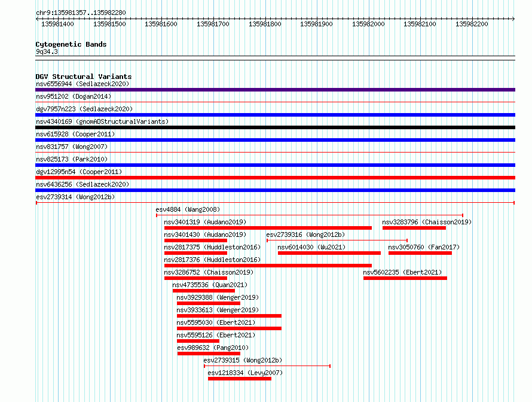Click the nsv6556944 (Sedlazeck2020) variant label
The image size is (532, 402).
click(82, 84)
